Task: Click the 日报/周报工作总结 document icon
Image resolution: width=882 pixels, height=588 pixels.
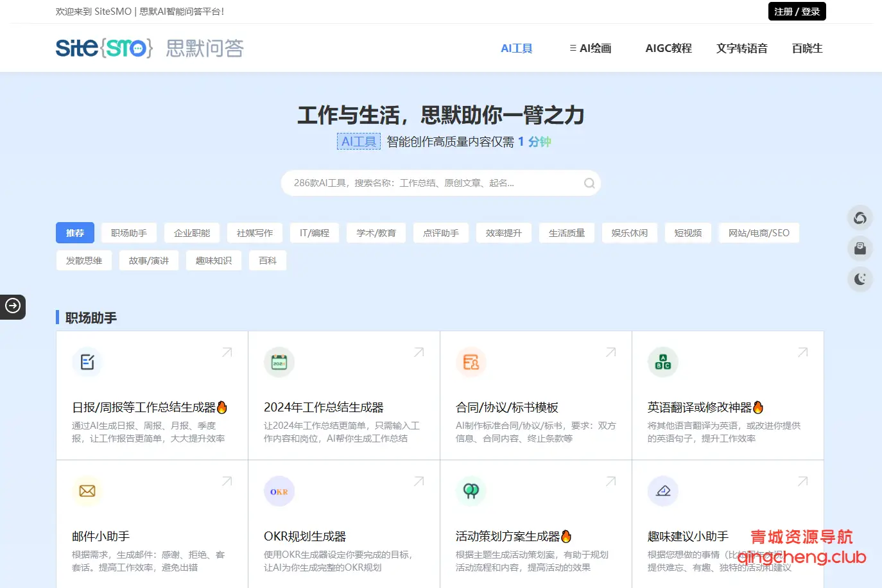Action: 87,361
